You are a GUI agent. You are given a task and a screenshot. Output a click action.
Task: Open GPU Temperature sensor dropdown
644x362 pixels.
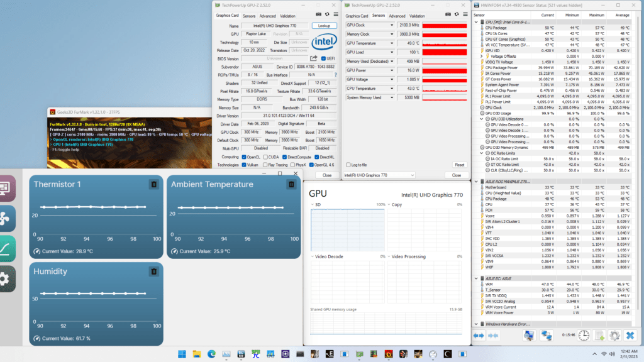pyautogui.click(x=391, y=43)
